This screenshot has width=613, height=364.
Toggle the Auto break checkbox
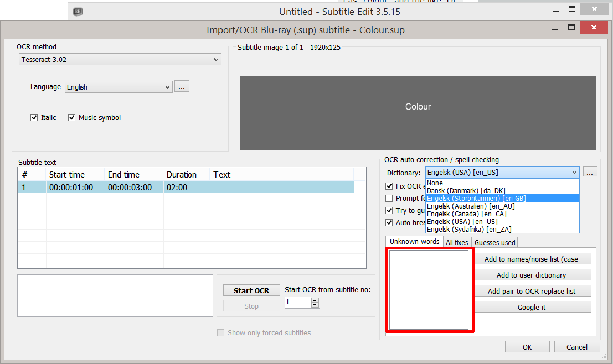389,222
